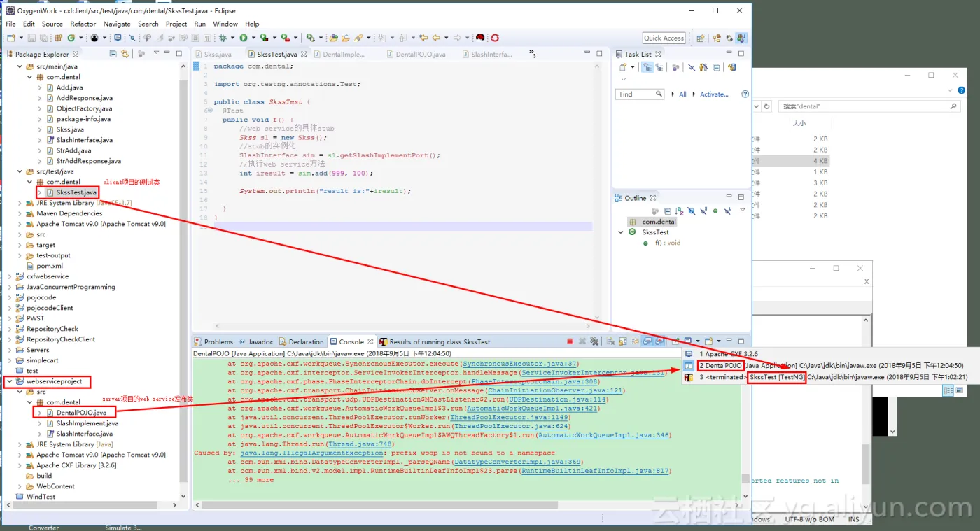The height and width of the screenshot is (531, 980).
Task: Click the search magnifier in Explorer window
Action: 953,106
